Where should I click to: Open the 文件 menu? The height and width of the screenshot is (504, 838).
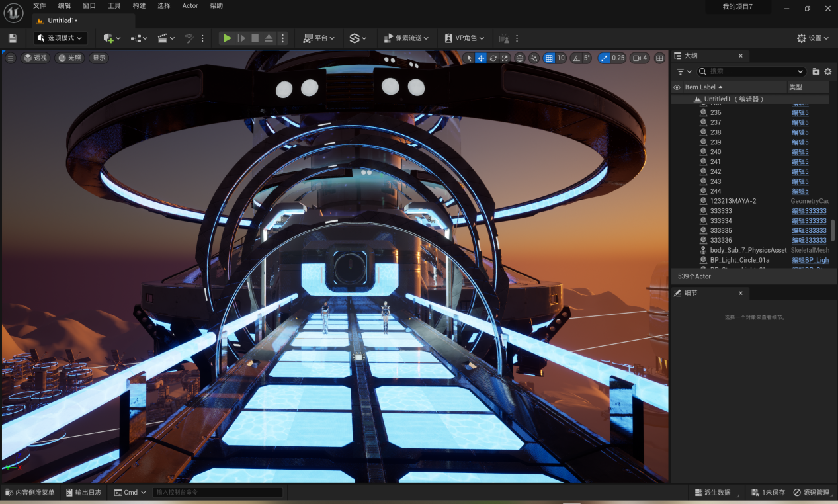pyautogui.click(x=40, y=6)
